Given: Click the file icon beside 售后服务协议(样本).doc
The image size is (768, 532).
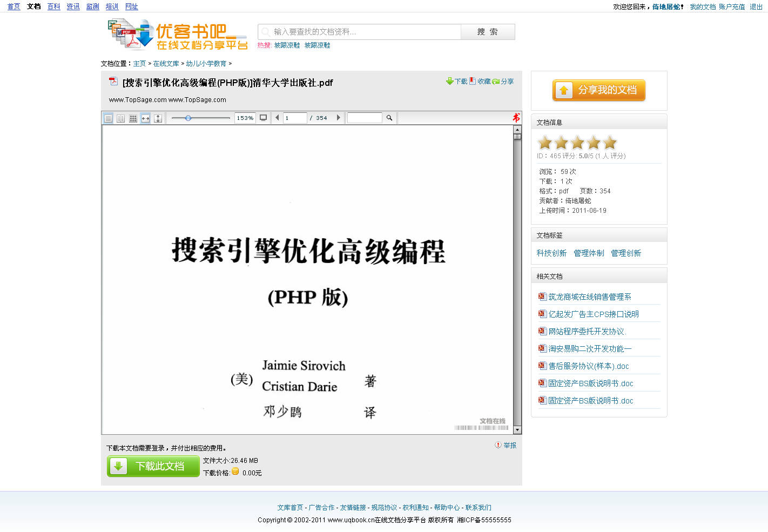Looking at the screenshot, I should (542, 366).
